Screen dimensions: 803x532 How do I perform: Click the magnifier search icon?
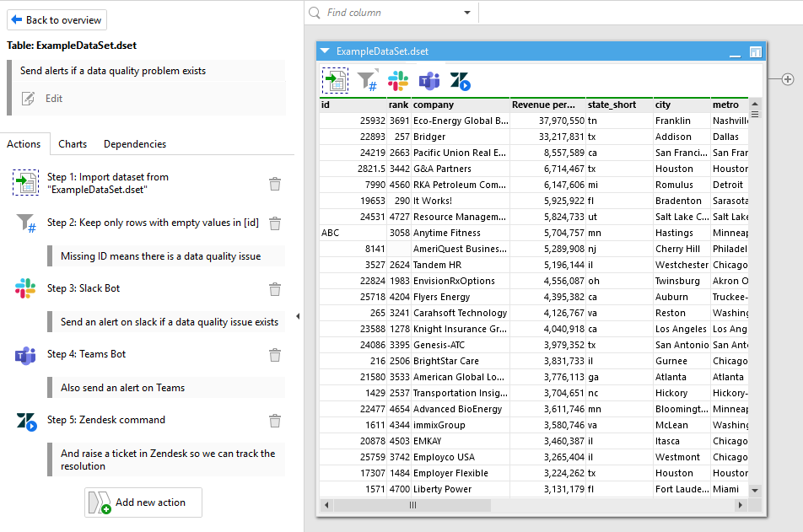coord(315,13)
